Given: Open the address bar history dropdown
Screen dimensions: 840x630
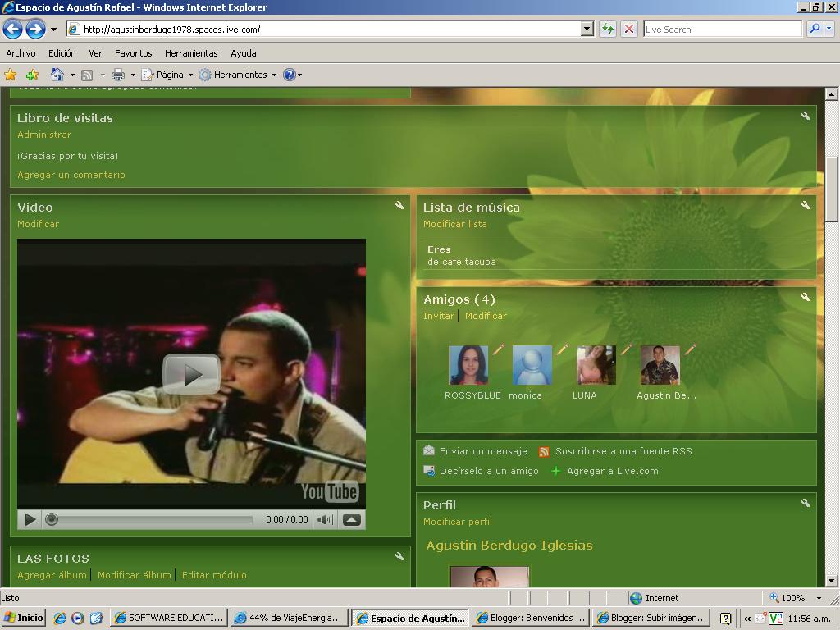Looking at the screenshot, I should 587,29.
